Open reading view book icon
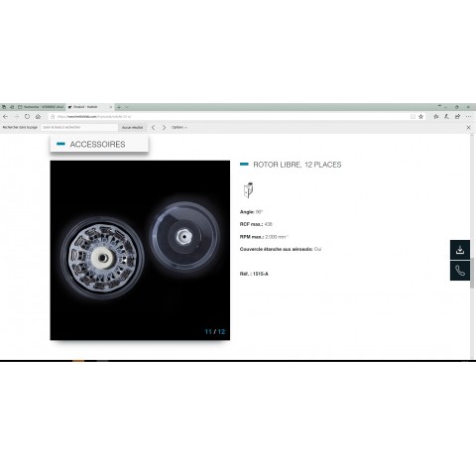476x464 pixels. 413,117
